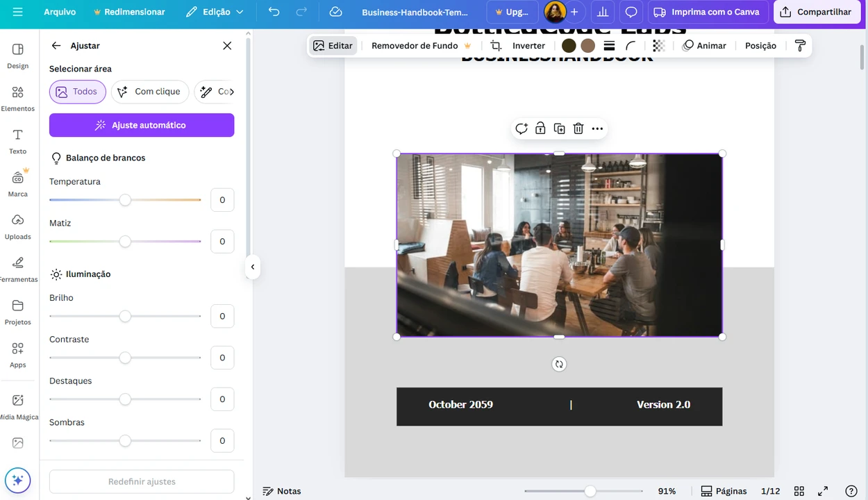Open corner rounding option

click(631, 46)
